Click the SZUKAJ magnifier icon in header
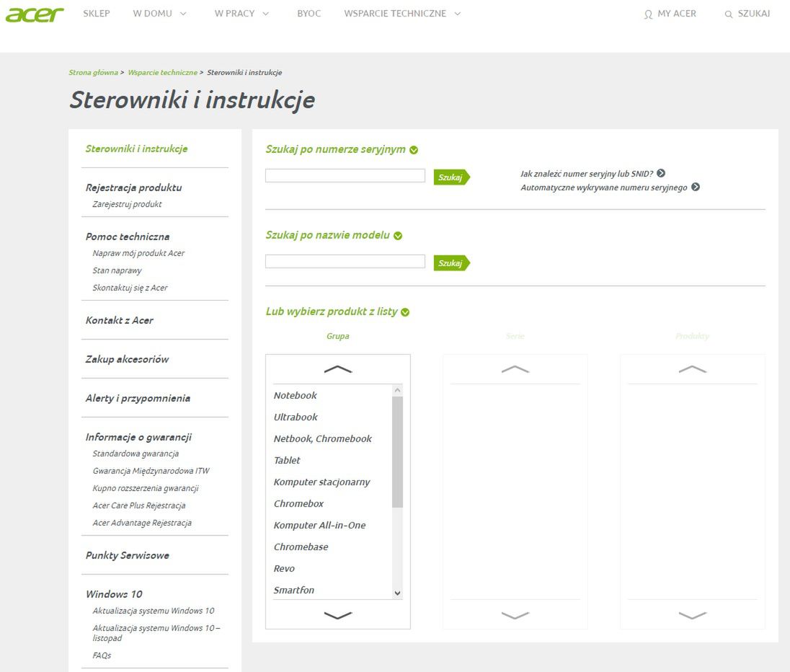Screen dimensions: 790x672 tap(728, 14)
